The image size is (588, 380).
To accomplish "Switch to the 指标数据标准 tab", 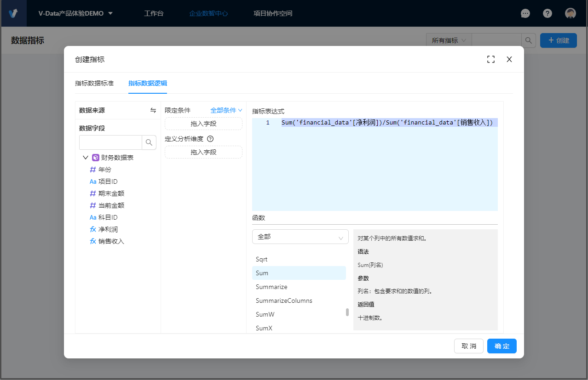I will (x=94, y=83).
